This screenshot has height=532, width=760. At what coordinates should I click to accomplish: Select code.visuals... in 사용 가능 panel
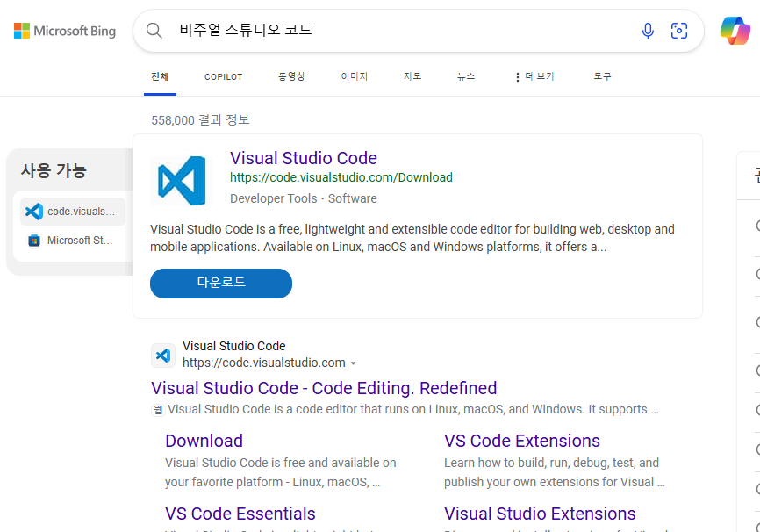tap(73, 212)
